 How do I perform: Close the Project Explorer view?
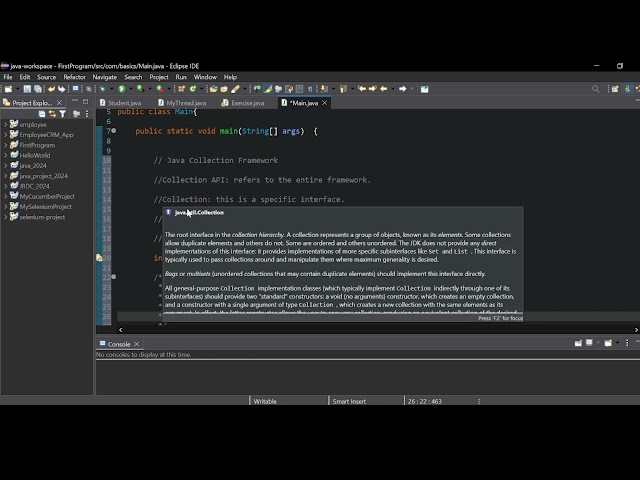pos(60,102)
